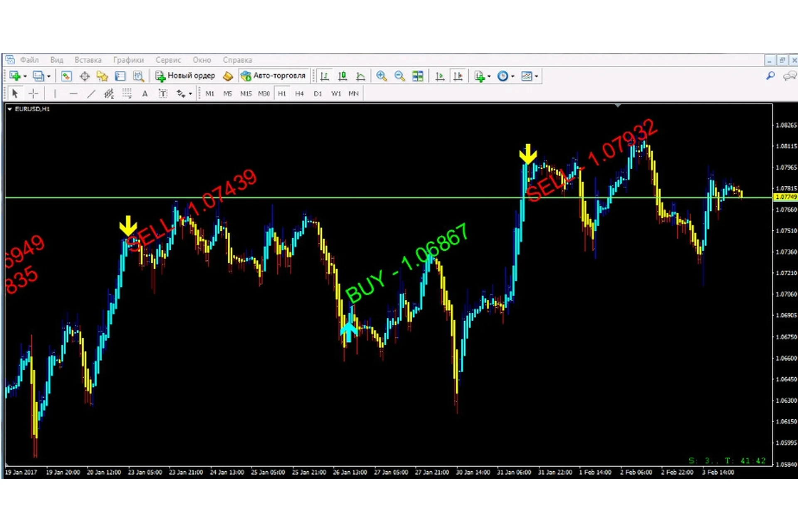The width and height of the screenshot is (798, 532).
Task: Toggle chart auto-scroll
Action: 440,76
